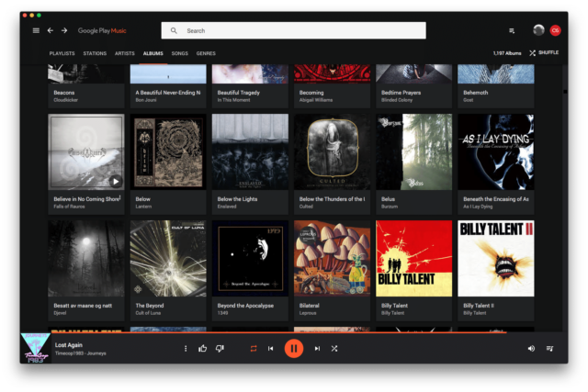Screen dimensions: 588x392
Task: Click the Lost Again song title
Action: point(69,345)
